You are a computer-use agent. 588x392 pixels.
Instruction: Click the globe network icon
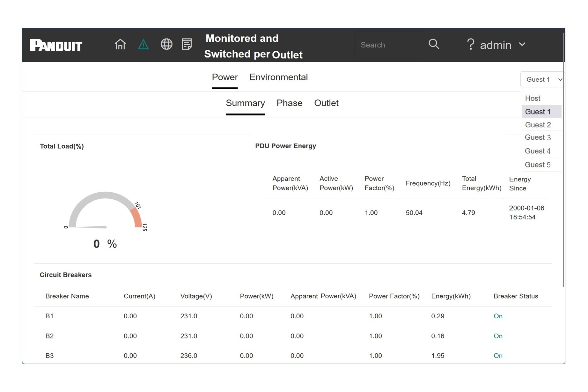coord(166,44)
